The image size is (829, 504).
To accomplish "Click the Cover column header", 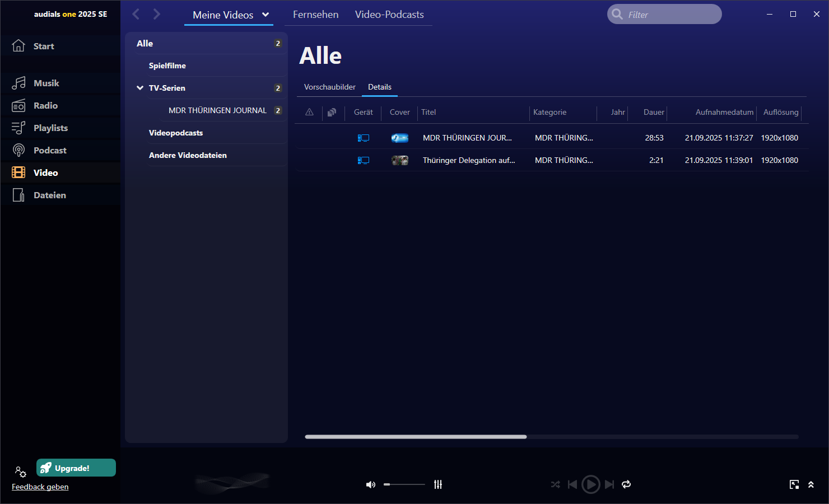I will pos(400,112).
